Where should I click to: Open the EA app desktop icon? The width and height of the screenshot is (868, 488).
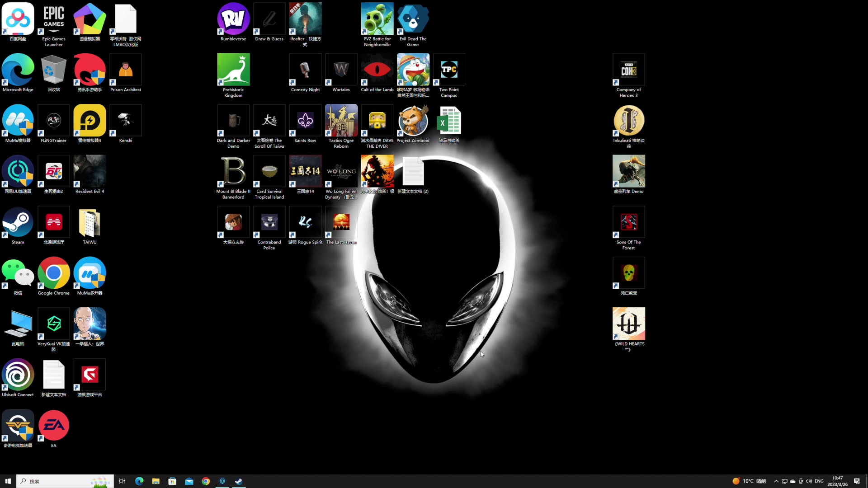54,429
